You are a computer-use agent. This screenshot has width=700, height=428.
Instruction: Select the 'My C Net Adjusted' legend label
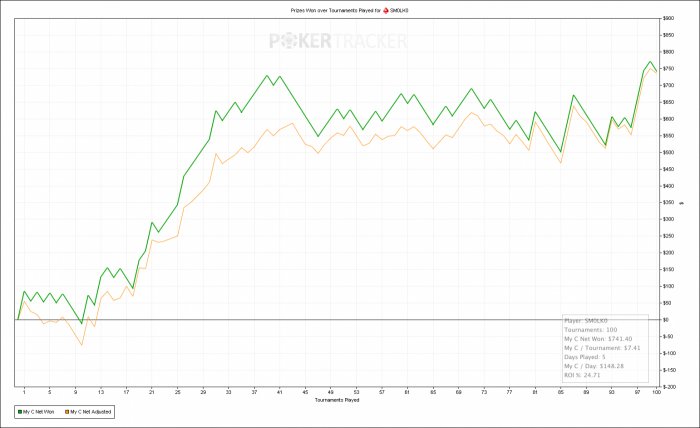click(x=91, y=412)
